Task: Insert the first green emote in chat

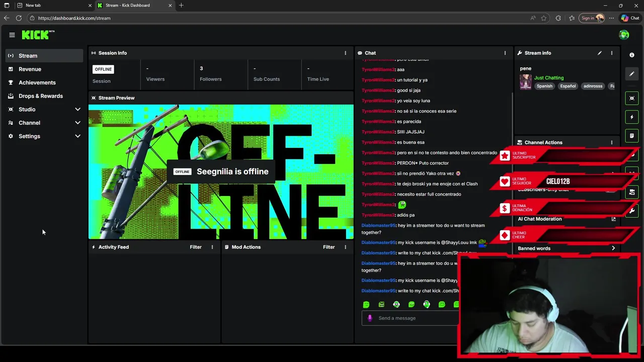Action: click(x=366, y=304)
